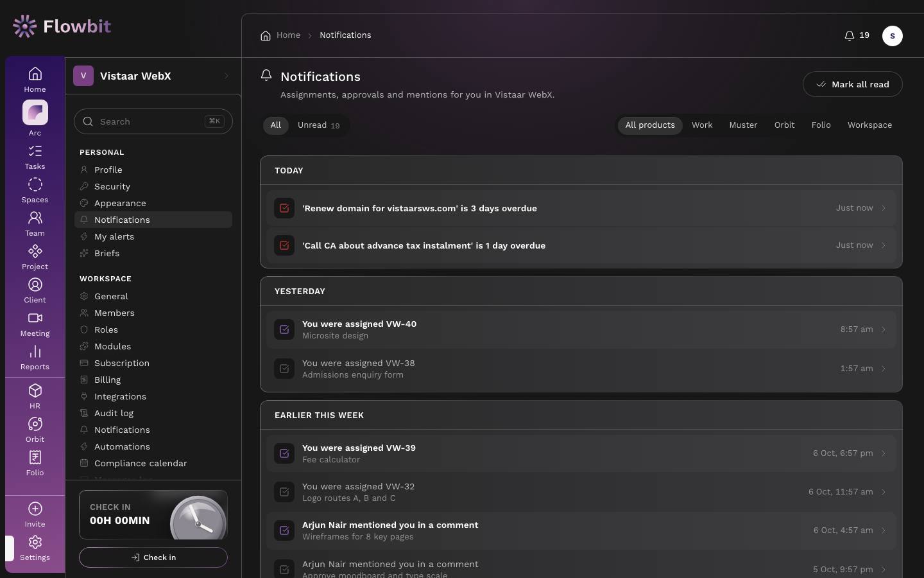Open Appearance settings

pyautogui.click(x=153, y=203)
